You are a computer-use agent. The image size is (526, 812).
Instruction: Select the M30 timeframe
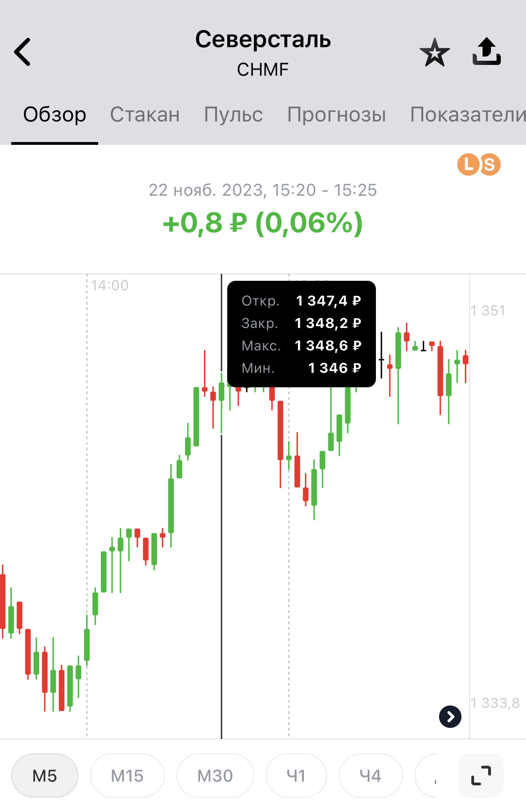point(215,776)
